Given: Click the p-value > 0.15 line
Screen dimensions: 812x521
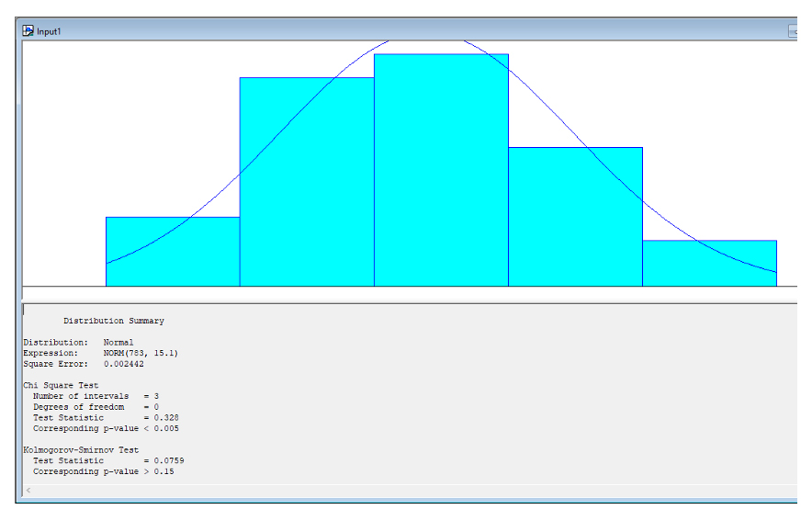Looking at the screenshot, I should click(103, 471).
